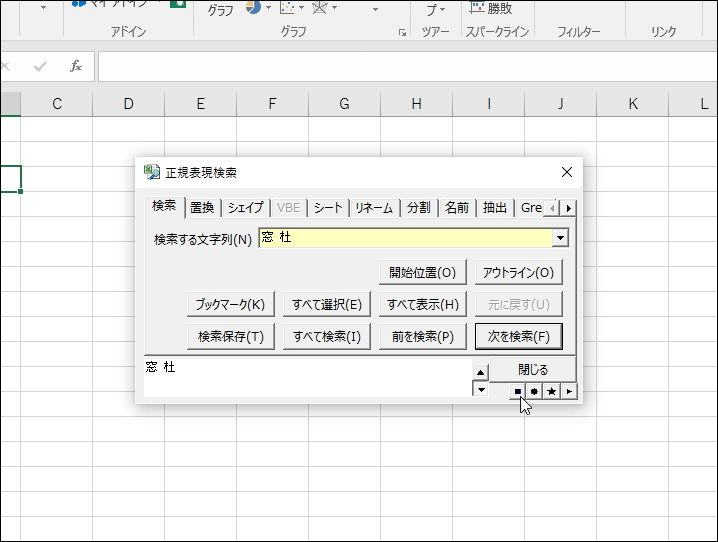This screenshot has height=542, width=718.
Task: Open the 検索する文字列 combo box dropdown
Action: tap(560, 238)
